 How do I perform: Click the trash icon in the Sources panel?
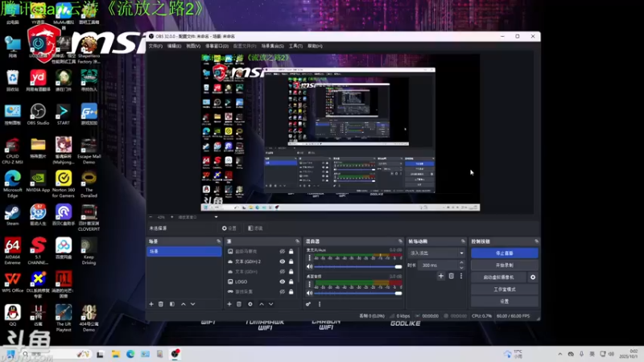pos(239,304)
